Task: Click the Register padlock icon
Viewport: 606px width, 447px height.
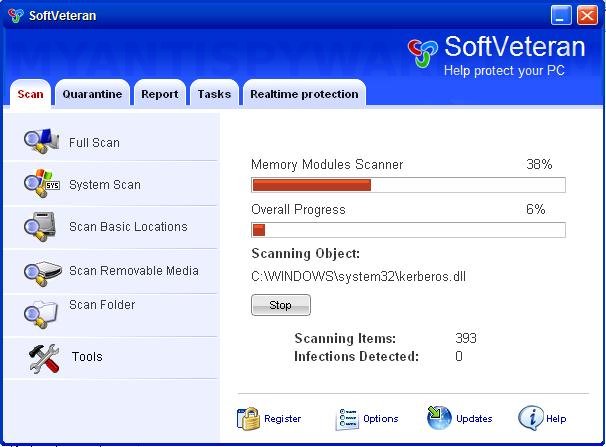Action: pos(248,418)
